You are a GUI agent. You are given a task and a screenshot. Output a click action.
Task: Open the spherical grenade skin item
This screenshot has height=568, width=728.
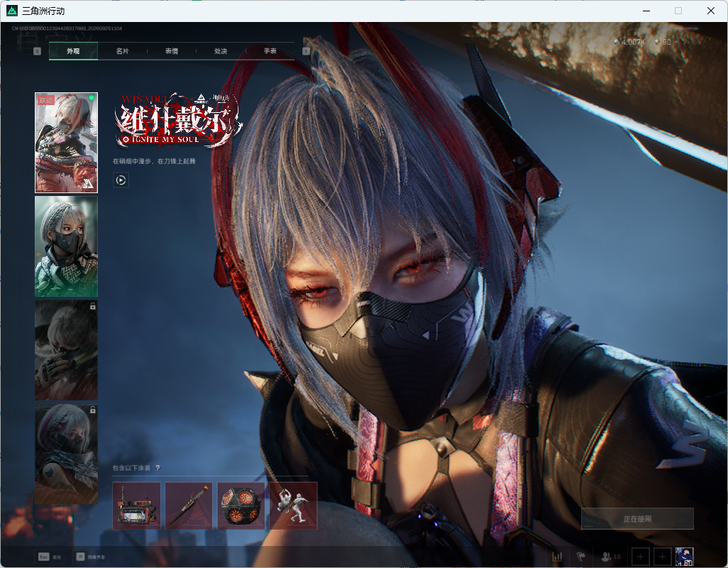coord(241,506)
